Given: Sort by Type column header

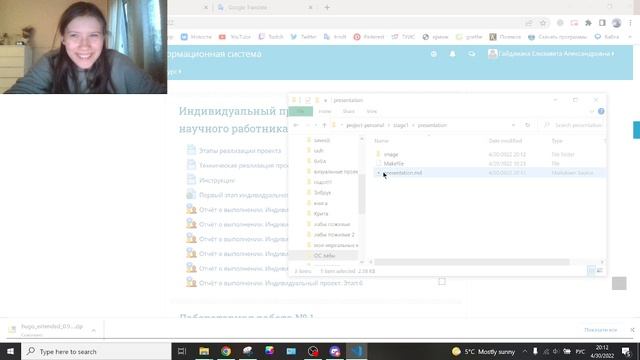Looking at the screenshot, I should 557,141.
